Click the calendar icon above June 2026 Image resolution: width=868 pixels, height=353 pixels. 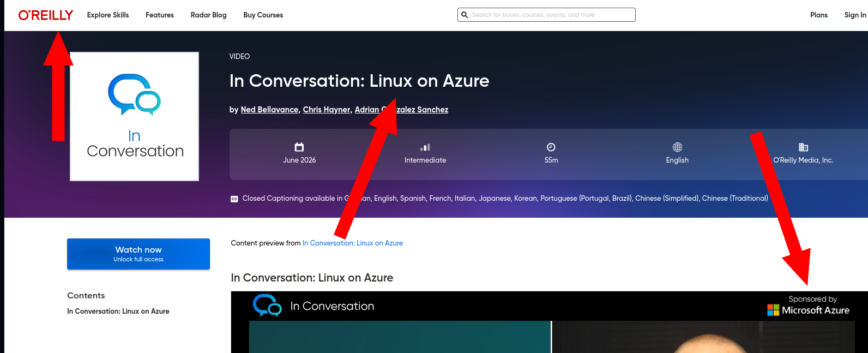[299, 147]
